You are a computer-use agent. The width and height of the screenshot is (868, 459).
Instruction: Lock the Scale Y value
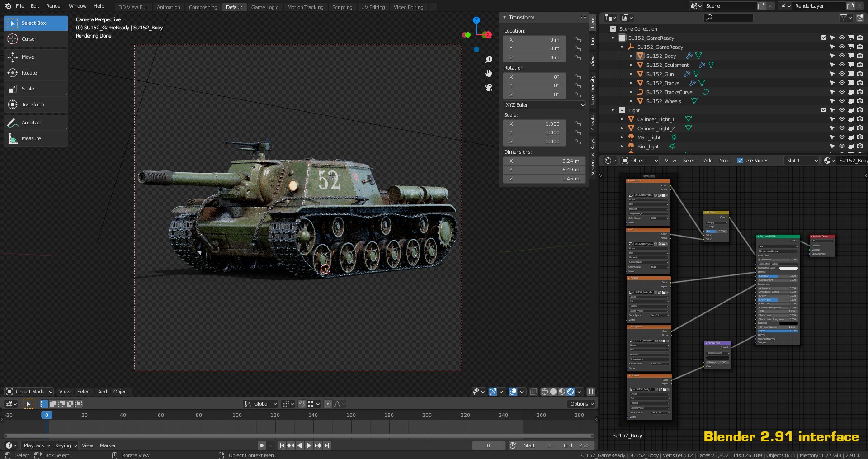point(578,132)
